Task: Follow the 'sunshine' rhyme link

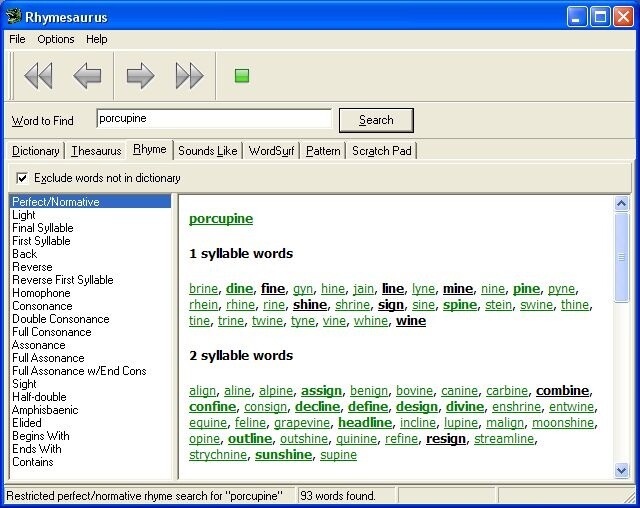Action: point(283,455)
